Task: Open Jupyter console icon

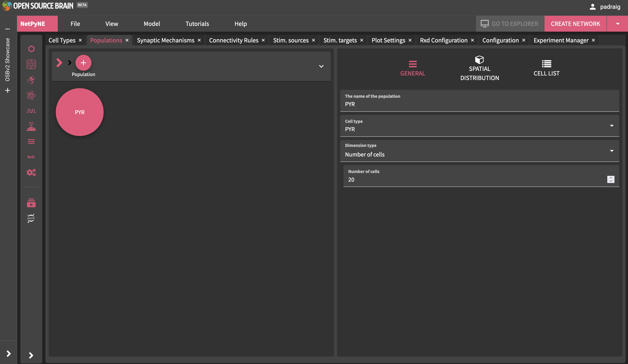Action: [31, 218]
